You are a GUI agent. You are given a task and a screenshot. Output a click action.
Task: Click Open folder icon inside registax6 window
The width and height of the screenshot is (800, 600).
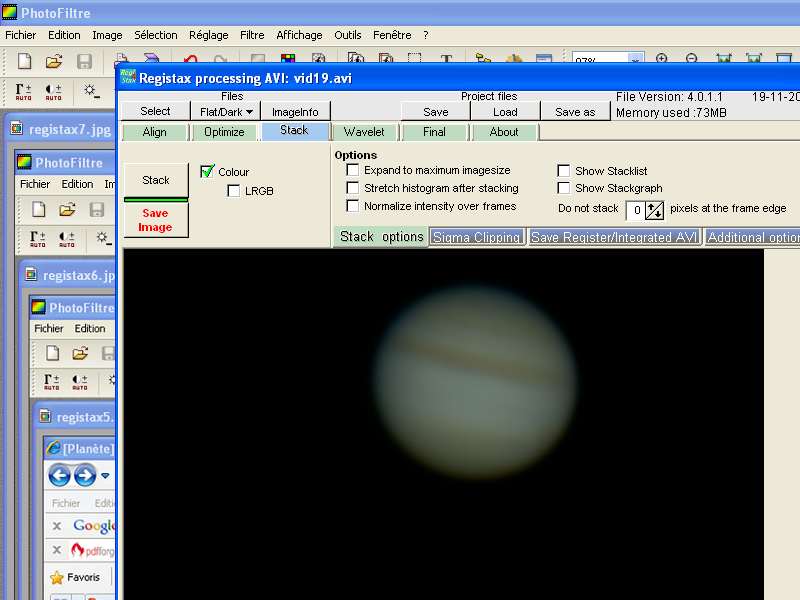81,353
